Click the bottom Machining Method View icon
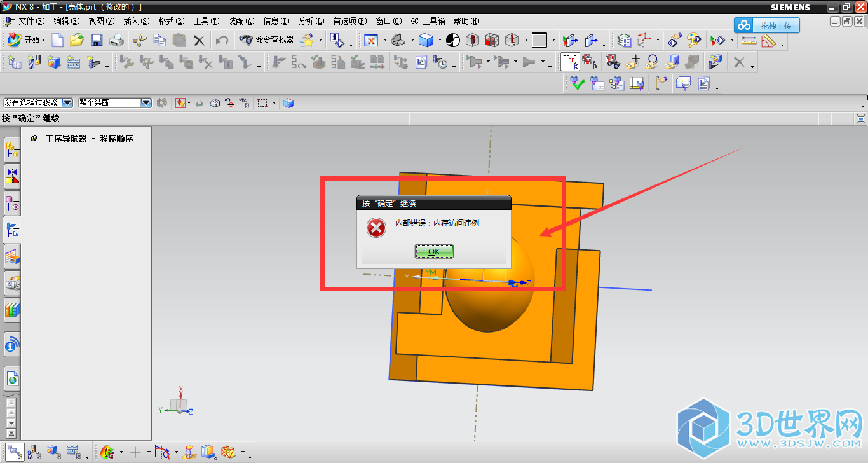The image size is (868, 463). click(73, 452)
